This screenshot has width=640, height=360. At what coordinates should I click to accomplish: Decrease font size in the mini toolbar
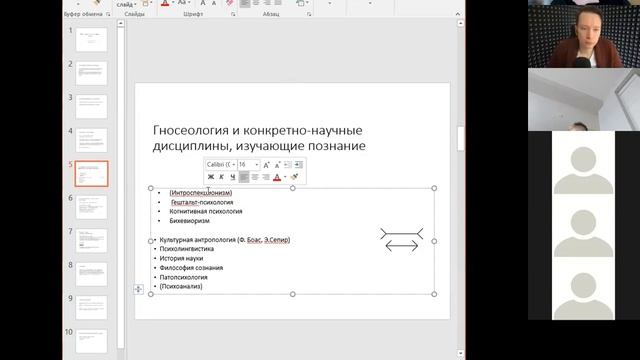pyautogui.click(x=277, y=165)
